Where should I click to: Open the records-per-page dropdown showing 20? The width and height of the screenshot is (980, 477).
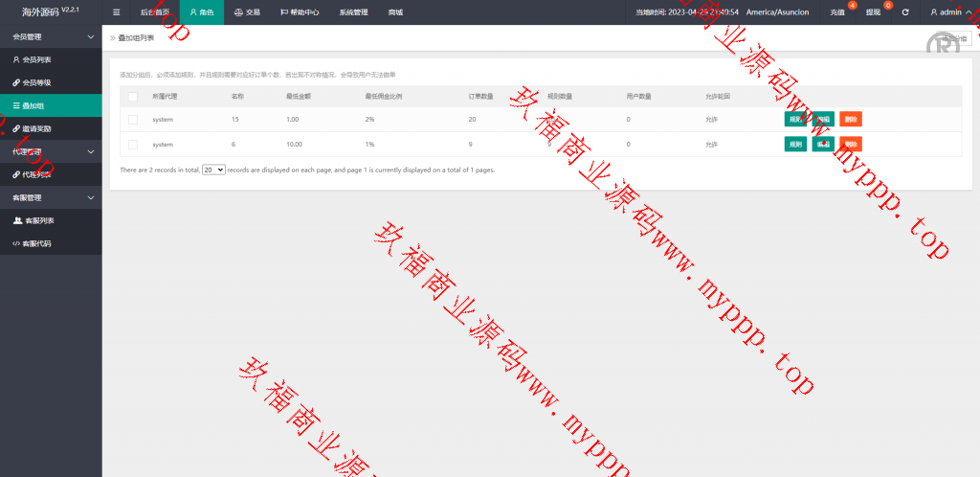(x=213, y=170)
